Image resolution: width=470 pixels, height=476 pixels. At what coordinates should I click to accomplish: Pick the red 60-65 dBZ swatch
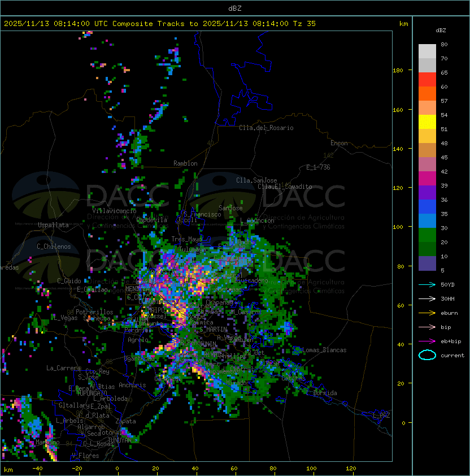[x=427, y=80]
